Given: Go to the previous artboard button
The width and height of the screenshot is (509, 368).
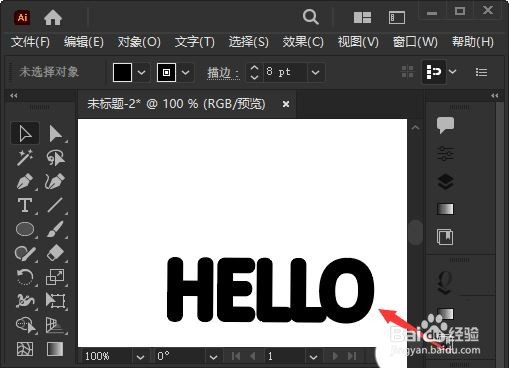Looking at the screenshot, I should click(x=253, y=356).
